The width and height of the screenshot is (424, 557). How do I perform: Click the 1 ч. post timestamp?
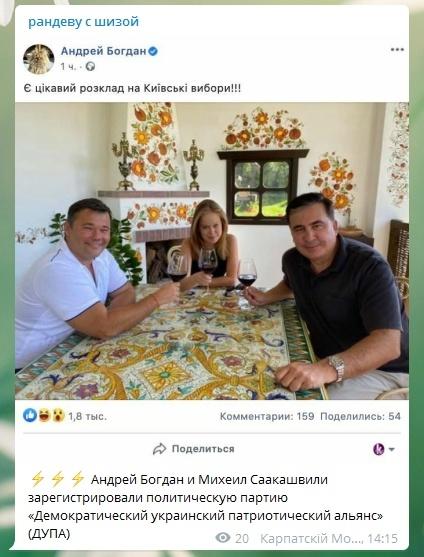pos(68,66)
